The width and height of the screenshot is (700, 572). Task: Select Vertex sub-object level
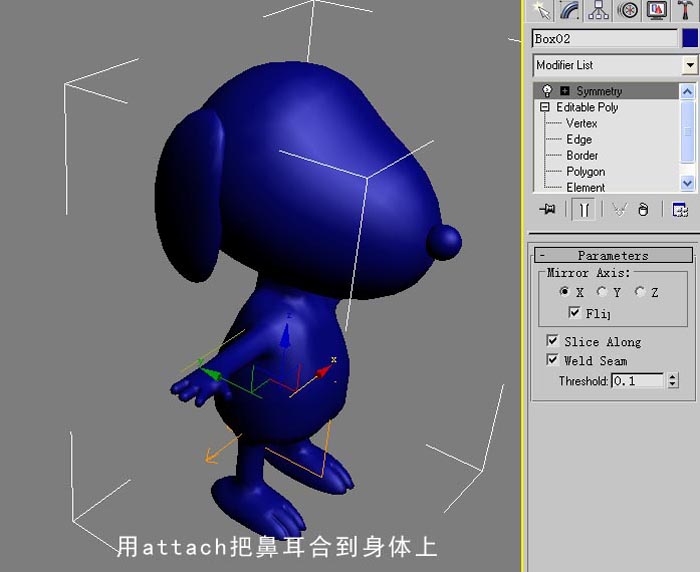click(x=581, y=123)
